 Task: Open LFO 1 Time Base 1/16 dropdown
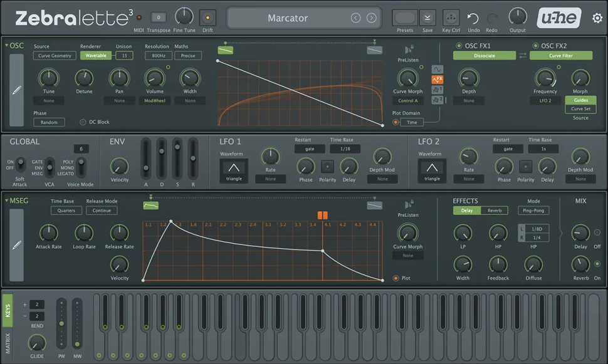pyautogui.click(x=345, y=149)
